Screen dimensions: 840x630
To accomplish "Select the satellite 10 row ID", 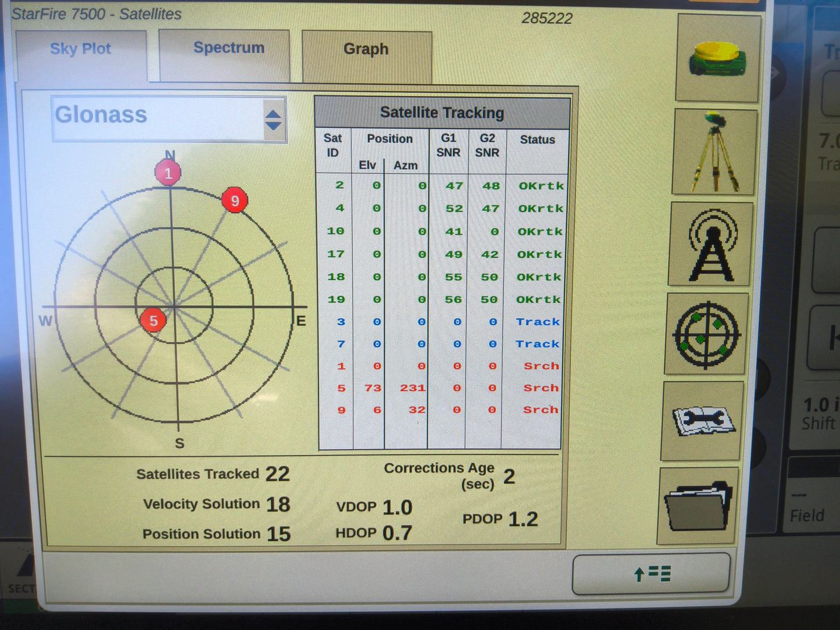I will point(336,231).
